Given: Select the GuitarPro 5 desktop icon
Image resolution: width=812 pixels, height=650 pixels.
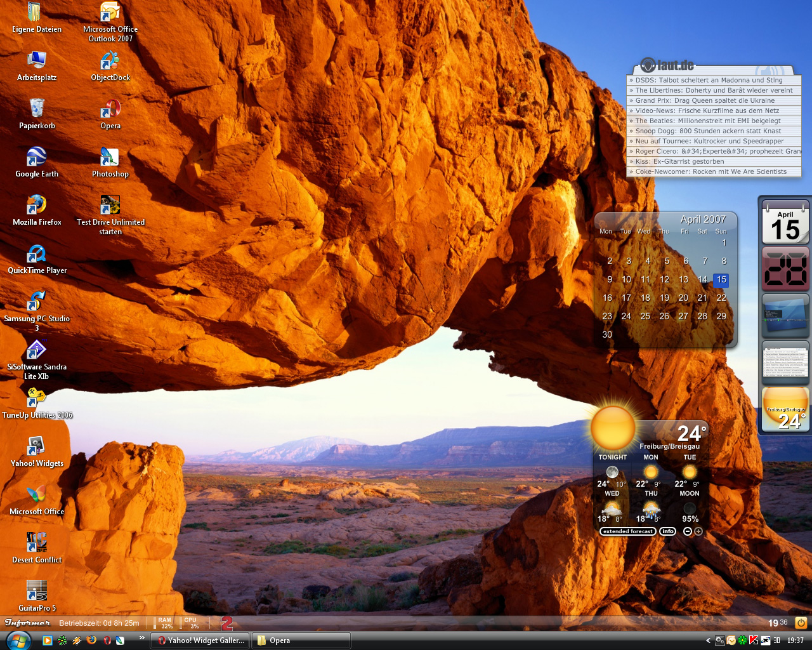Looking at the screenshot, I should tap(36, 597).
